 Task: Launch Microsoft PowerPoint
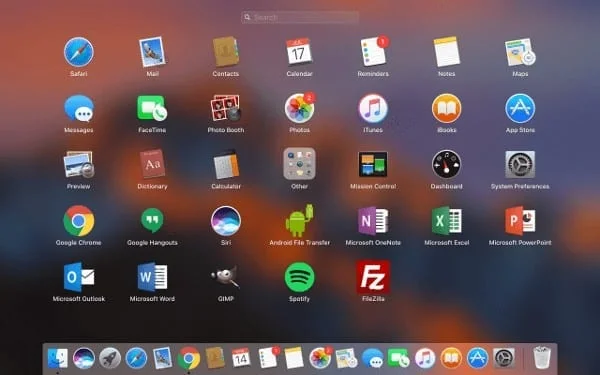520,221
